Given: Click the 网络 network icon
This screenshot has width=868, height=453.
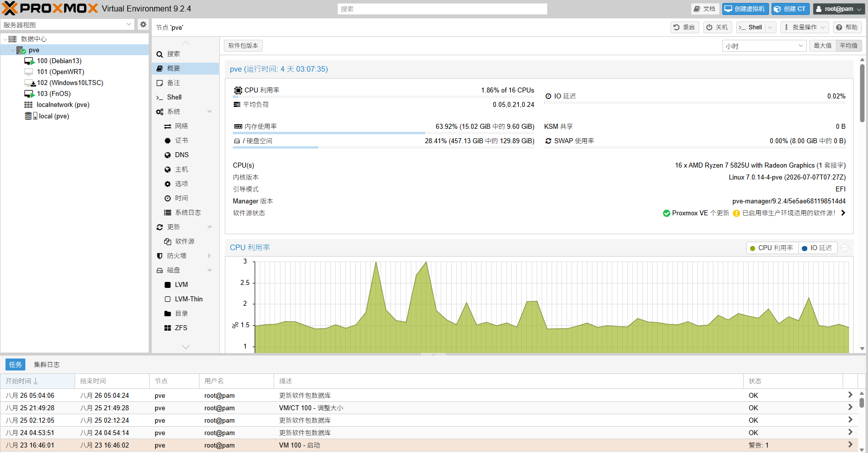Looking at the screenshot, I should tap(168, 126).
